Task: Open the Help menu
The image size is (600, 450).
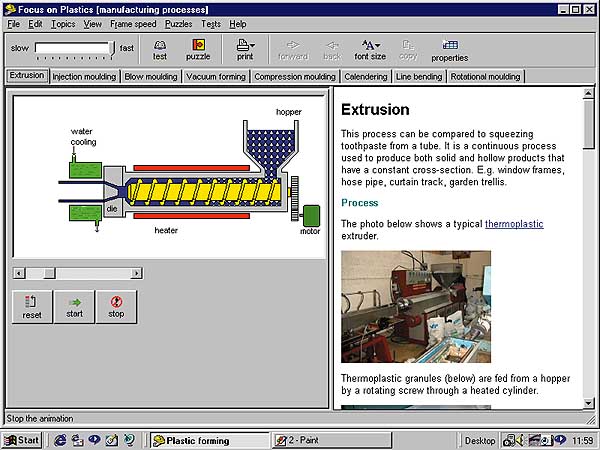Action: pos(238,24)
